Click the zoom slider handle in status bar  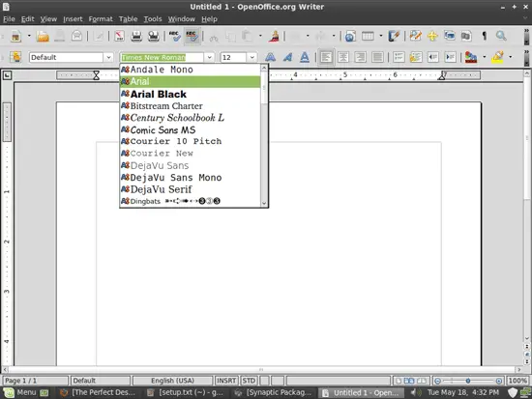(x=468, y=381)
